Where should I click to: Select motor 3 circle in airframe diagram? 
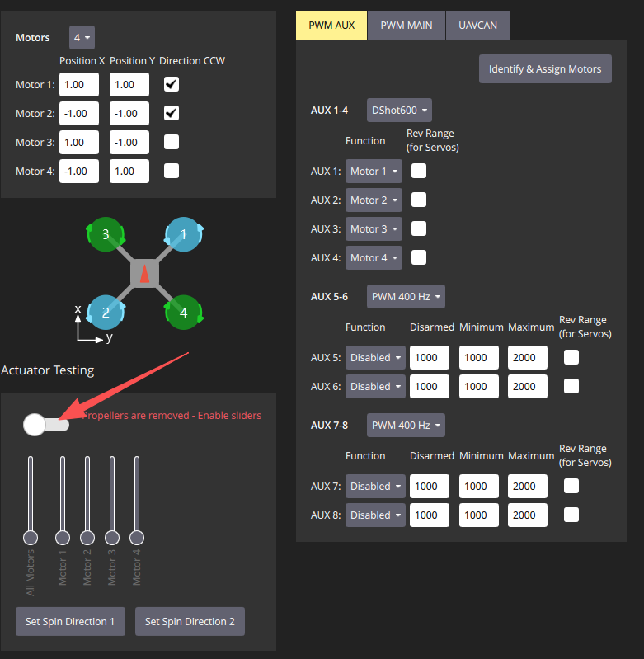(x=106, y=234)
